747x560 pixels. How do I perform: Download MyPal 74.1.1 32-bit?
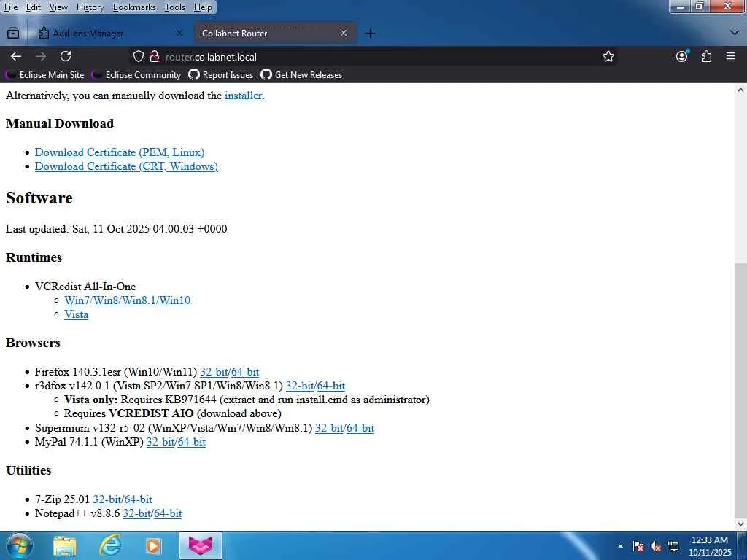tap(160, 442)
